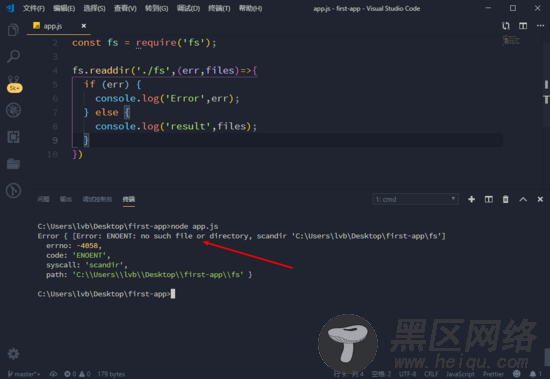550x379 pixels.
Task: Click on the 'fs.readdir' line of code
Action: pyautogui.click(x=165, y=71)
